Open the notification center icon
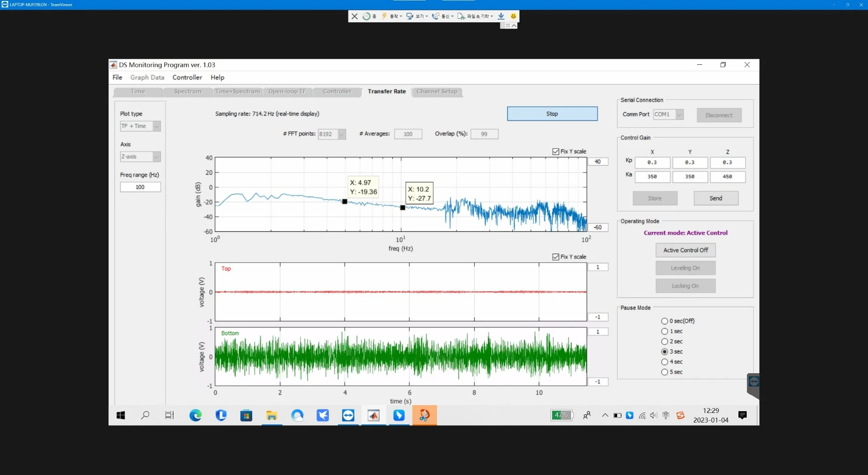This screenshot has height=475, width=868. [x=743, y=415]
